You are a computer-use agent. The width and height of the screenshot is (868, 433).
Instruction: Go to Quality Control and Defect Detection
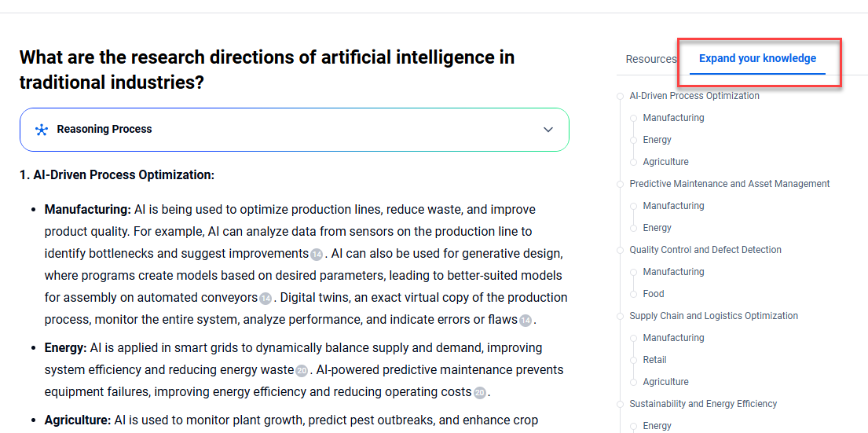705,250
